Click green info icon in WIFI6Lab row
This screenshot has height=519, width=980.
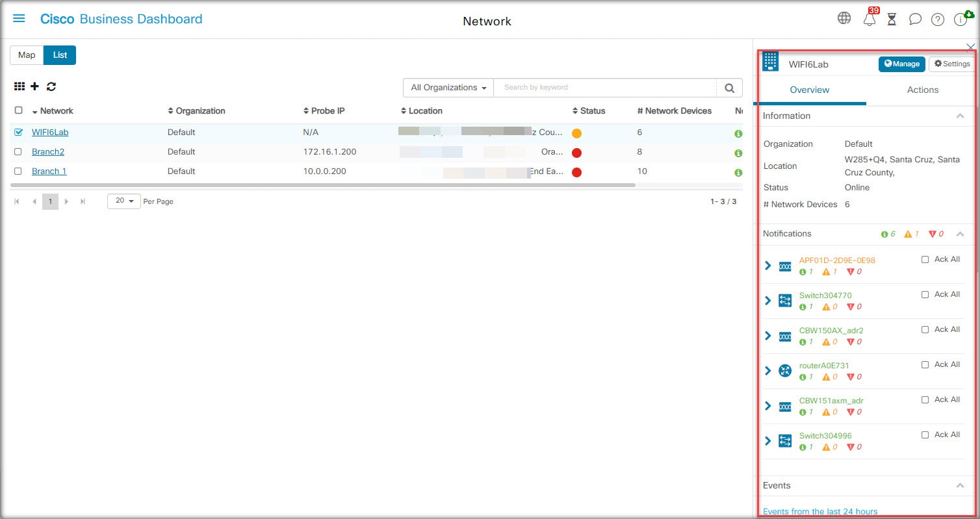tap(738, 134)
